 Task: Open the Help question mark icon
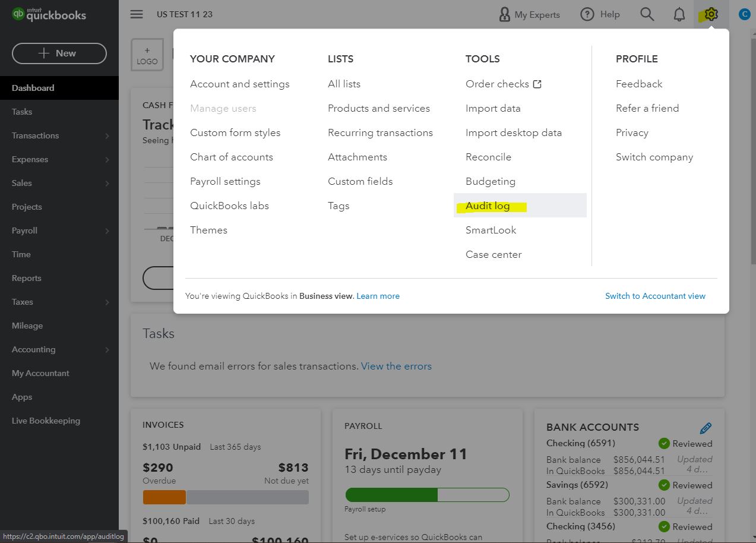(x=587, y=14)
